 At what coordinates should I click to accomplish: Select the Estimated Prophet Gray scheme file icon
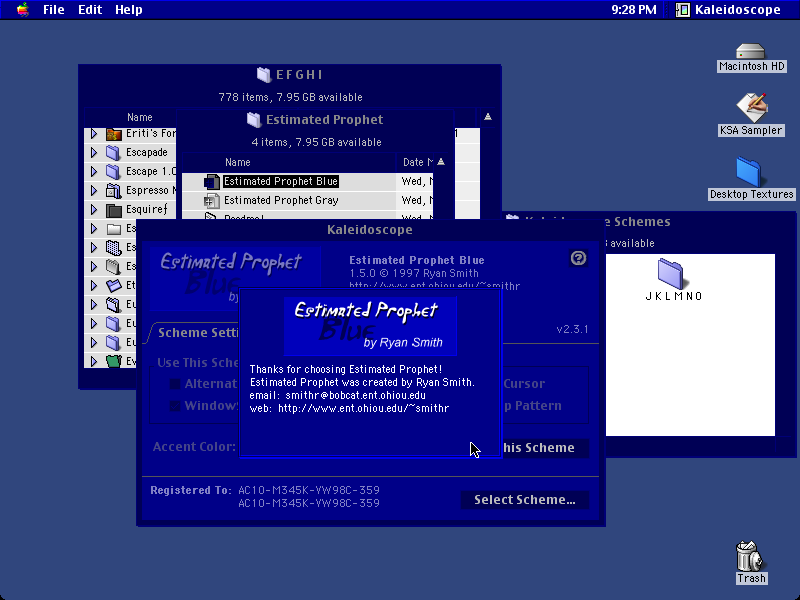pyautogui.click(x=211, y=201)
